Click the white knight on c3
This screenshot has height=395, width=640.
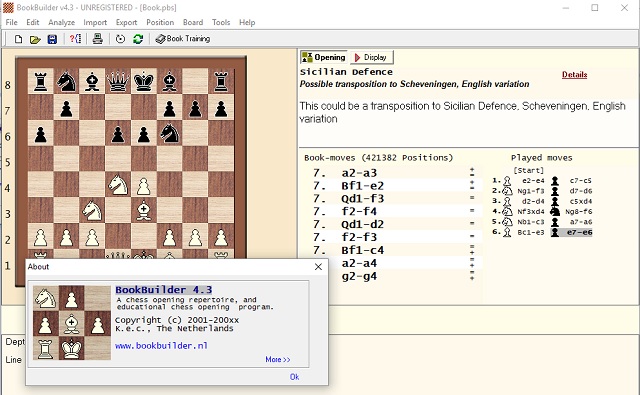pos(92,211)
